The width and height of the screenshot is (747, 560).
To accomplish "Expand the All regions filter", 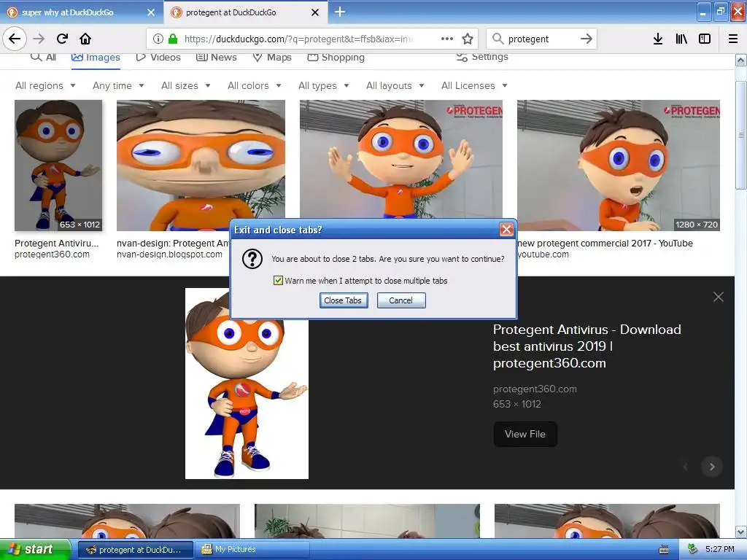I will [45, 86].
